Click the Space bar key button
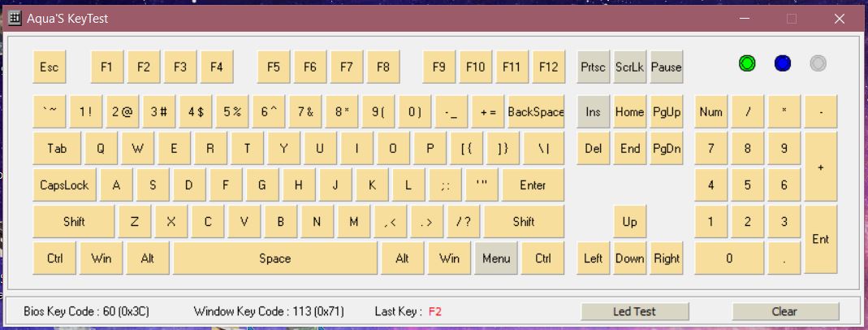Viewport: 868px width, 330px height. click(275, 258)
